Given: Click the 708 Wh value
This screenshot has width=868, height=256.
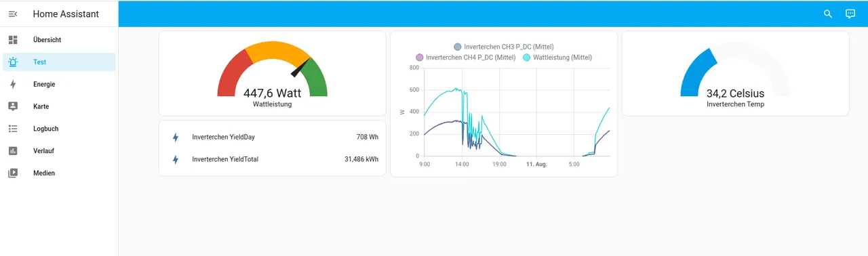Looking at the screenshot, I should (x=367, y=137).
